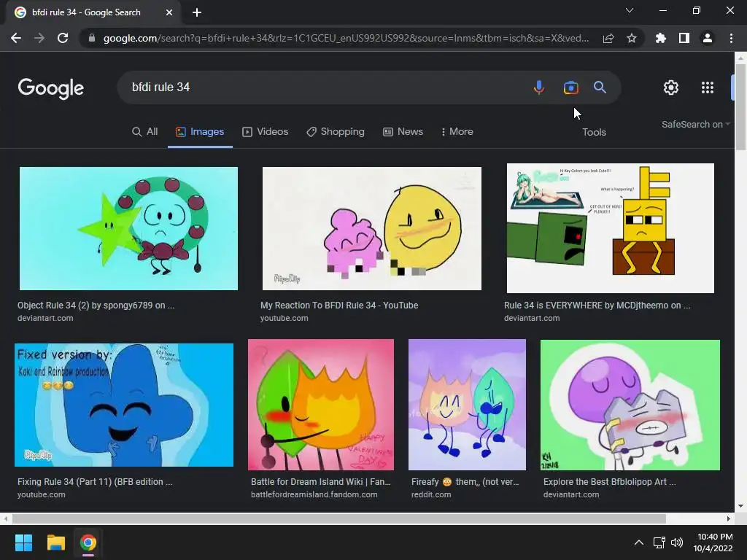The image size is (747, 560).
Task: Open Fireafy reddit thumbnail
Action: pyautogui.click(x=468, y=405)
